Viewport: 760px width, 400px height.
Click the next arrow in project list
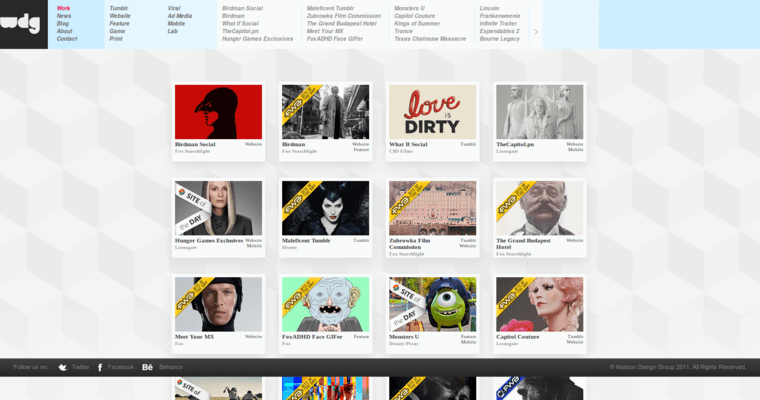[x=536, y=31]
